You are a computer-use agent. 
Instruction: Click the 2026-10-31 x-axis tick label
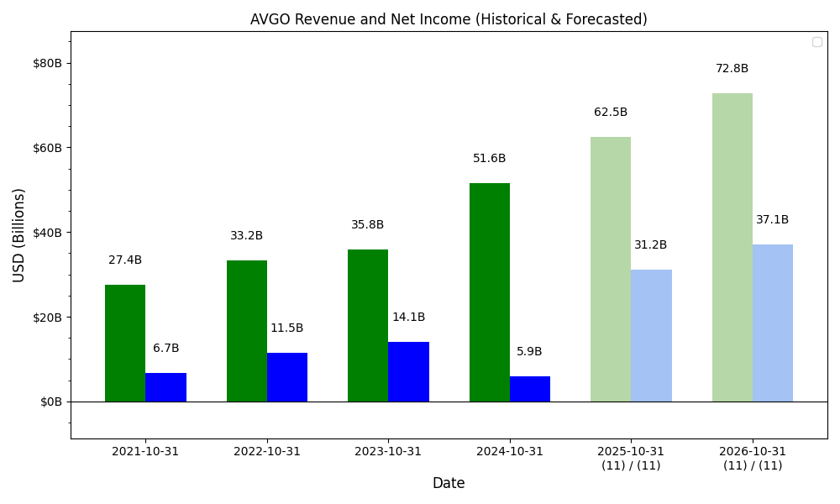pyautogui.click(x=752, y=452)
